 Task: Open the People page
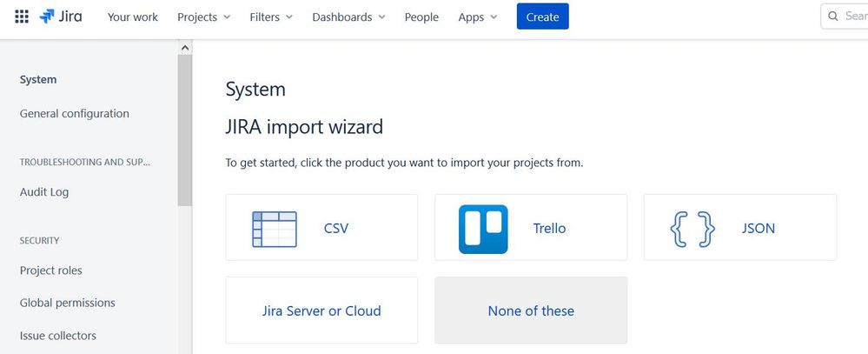tap(421, 17)
